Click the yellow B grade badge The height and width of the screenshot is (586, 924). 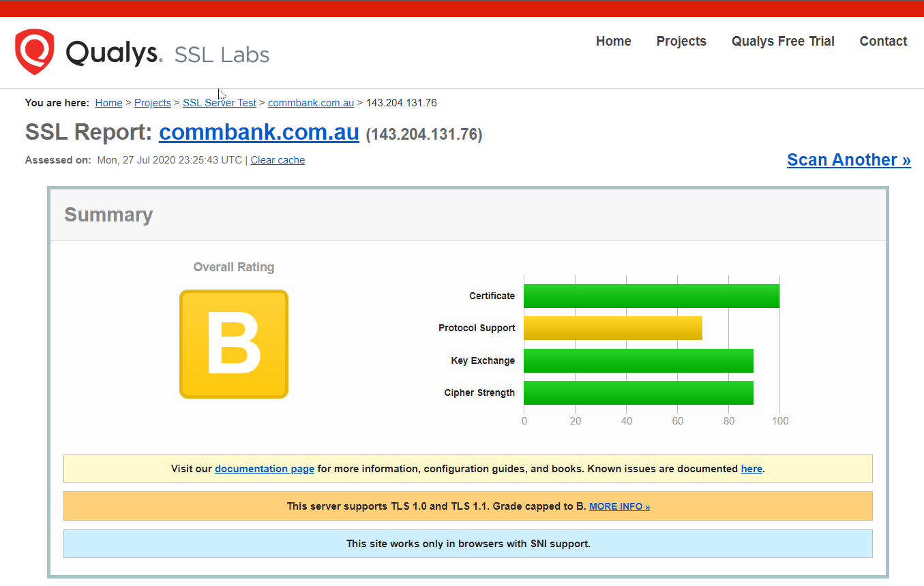234,344
